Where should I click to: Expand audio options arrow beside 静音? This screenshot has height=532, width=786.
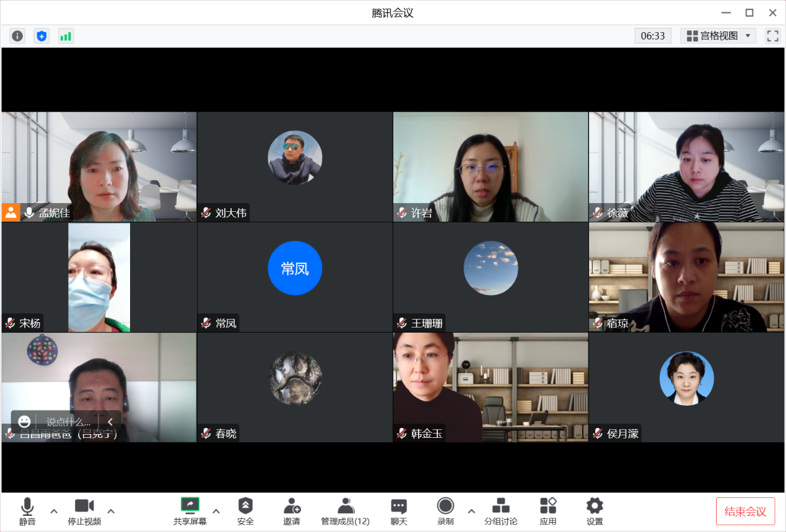coord(54,512)
